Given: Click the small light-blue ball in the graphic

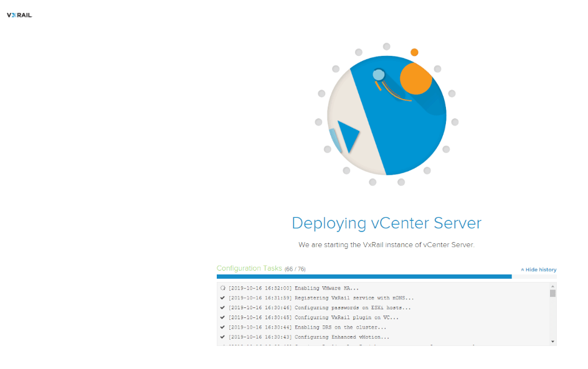Looking at the screenshot, I should (x=378, y=75).
